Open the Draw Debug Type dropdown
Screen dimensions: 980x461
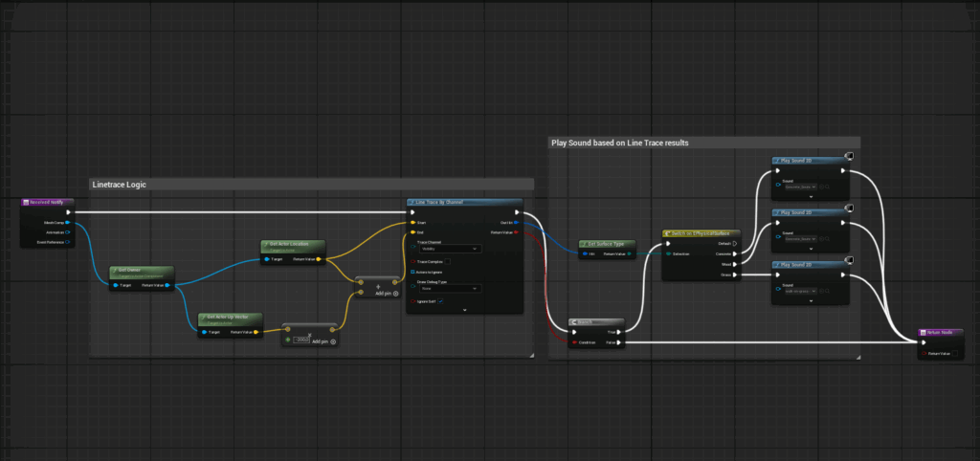449,288
